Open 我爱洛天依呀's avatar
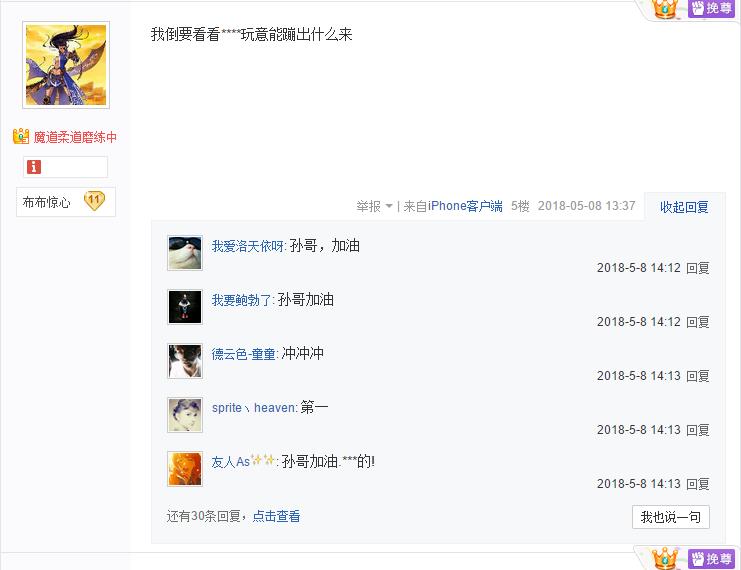This screenshot has width=741, height=570. (185, 253)
